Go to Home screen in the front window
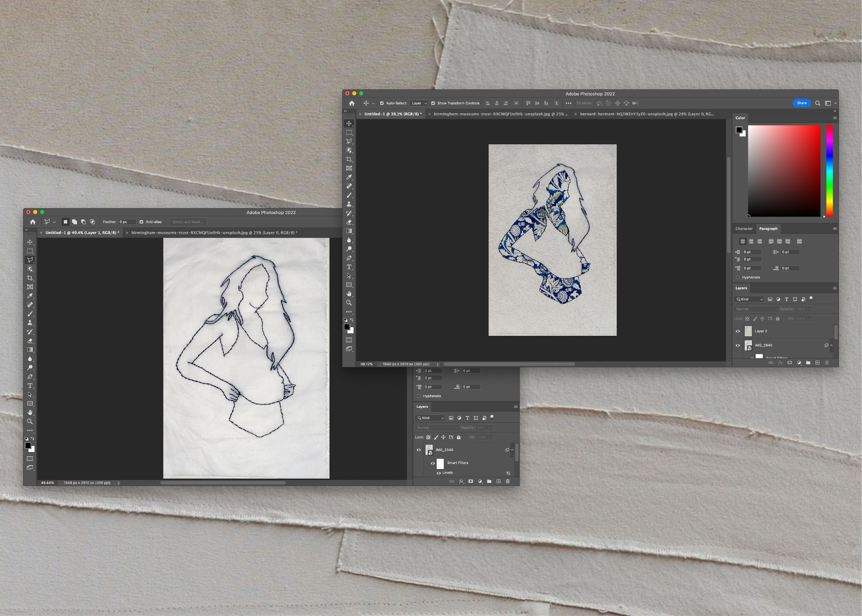This screenshot has height=616, width=862. coord(352,103)
